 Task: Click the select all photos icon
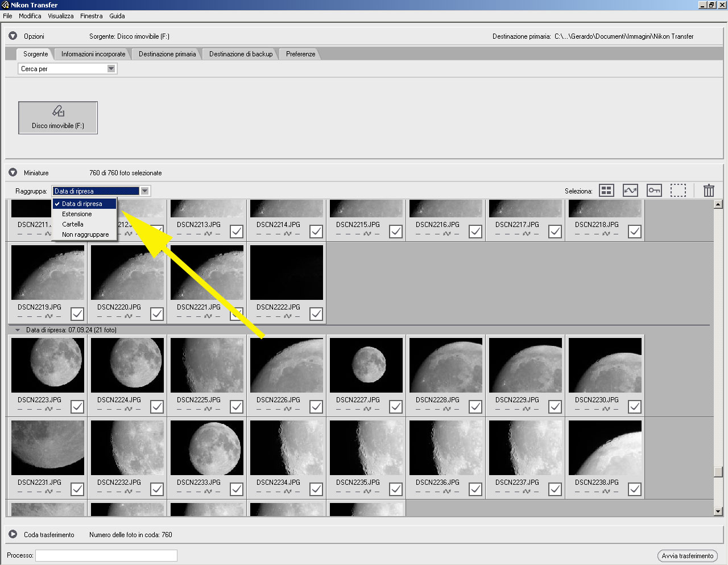point(607,191)
